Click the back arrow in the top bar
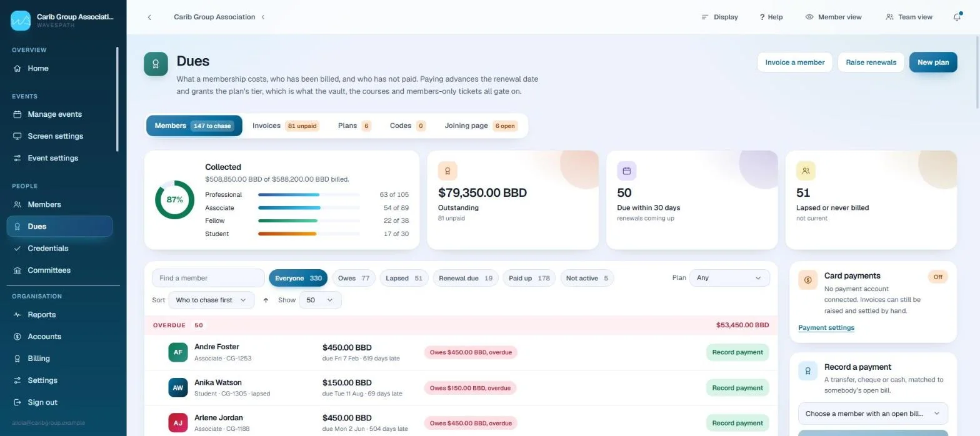This screenshot has height=436, width=980. (x=149, y=17)
